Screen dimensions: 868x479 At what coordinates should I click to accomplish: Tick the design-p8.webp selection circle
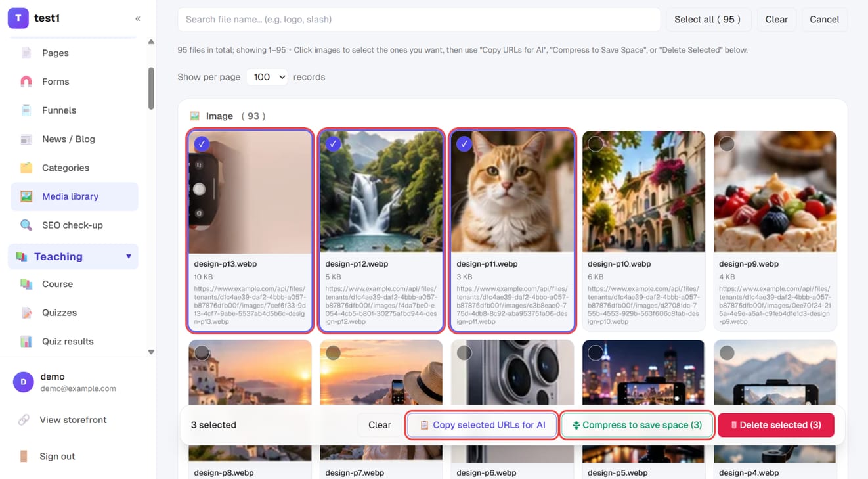click(x=202, y=353)
